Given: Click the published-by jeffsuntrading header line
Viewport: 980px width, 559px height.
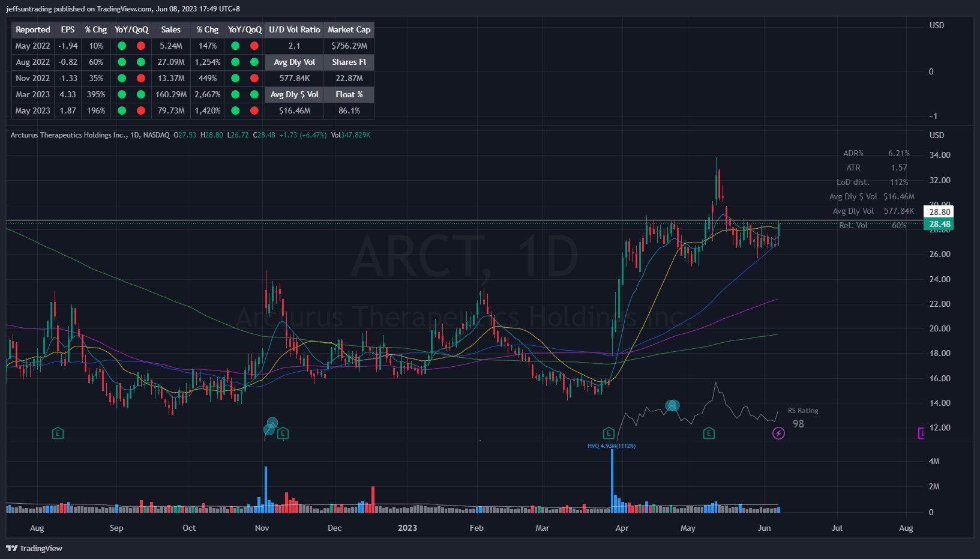Looking at the screenshot, I should 123,9.
